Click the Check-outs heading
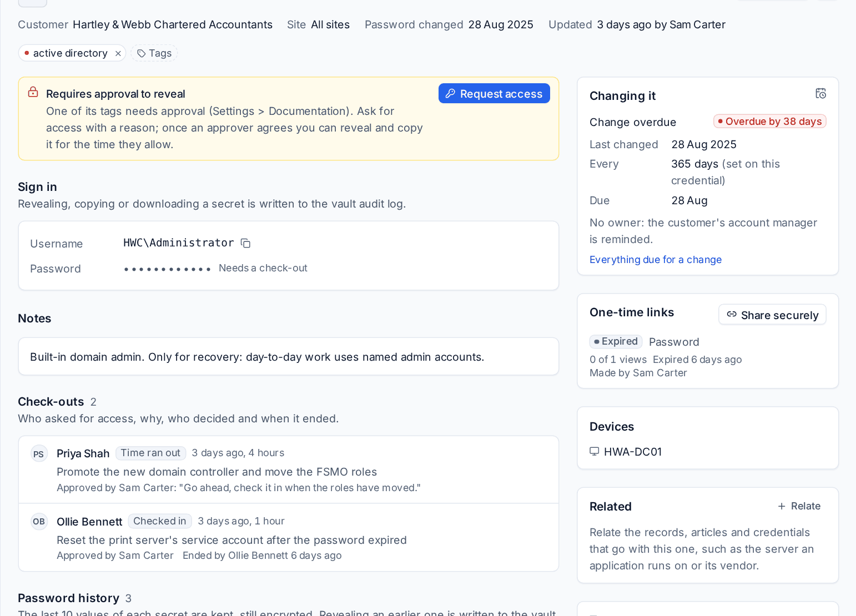The width and height of the screenshot is (856, 616). pos(51,402)
